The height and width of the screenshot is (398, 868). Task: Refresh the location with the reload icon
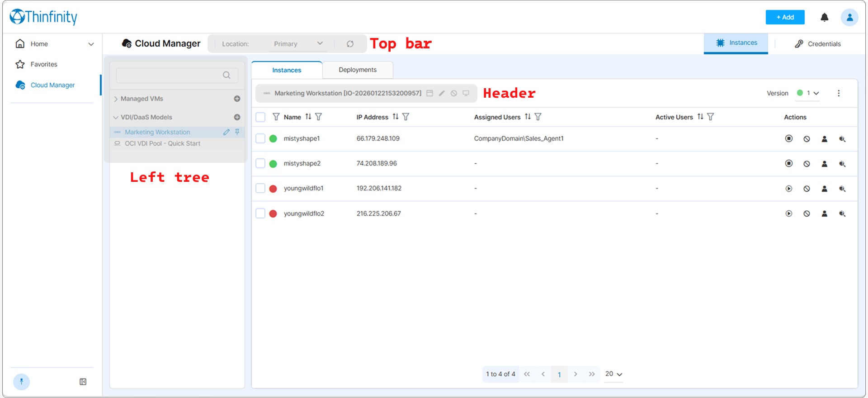coord(350,44)
